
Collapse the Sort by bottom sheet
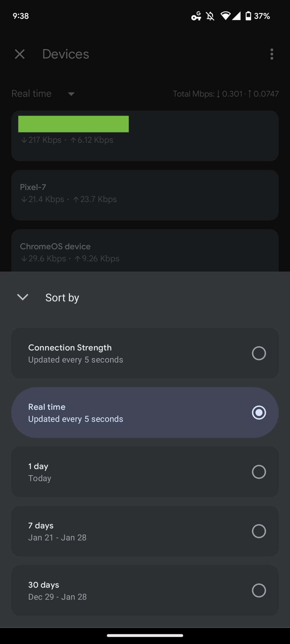click(22, 297)
